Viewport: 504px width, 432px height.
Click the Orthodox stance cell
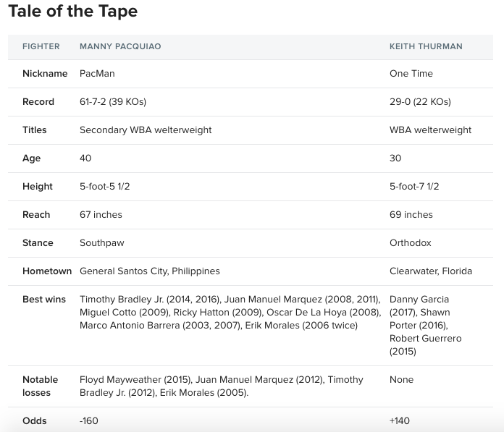pos(410,243)
